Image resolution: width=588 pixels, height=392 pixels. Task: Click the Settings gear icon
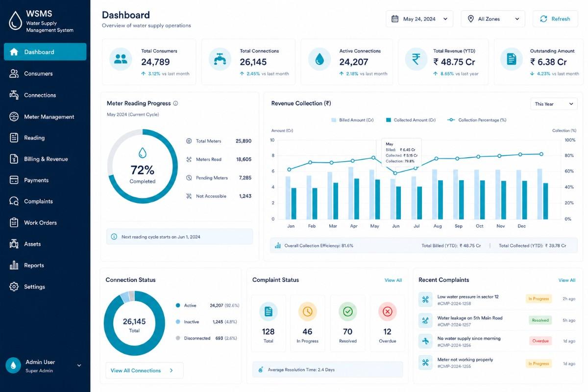coord(14,287)
